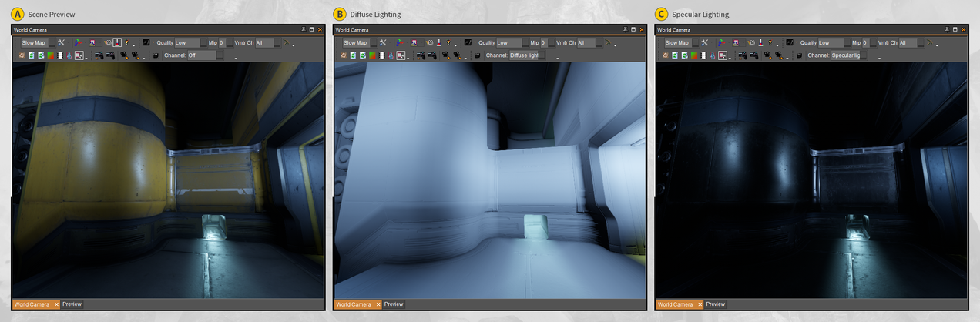The height and width of the screenshot is (322, 980).
Task: Click the lightbulb icon in Scene Preview toolbar
Action: coord(126,42)
